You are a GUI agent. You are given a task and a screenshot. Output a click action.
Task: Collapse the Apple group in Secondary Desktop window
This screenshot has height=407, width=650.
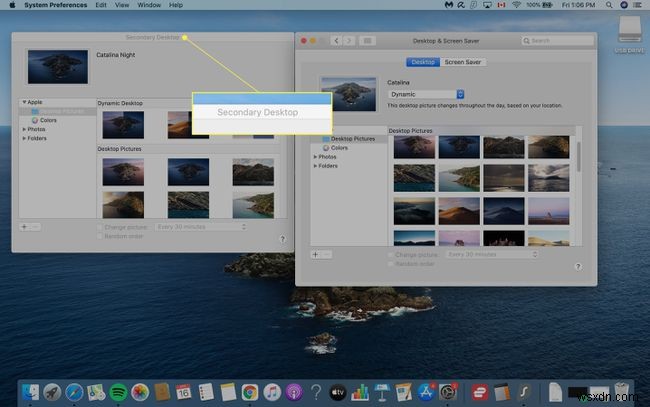pyautogui.click(x=24, y=102)
